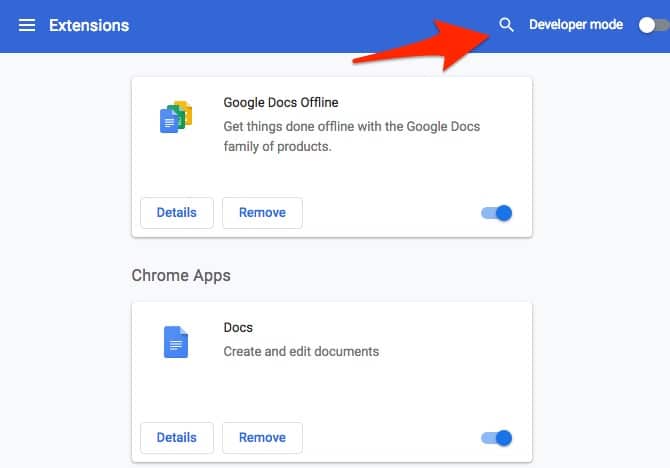670x468 pixels.
Task: Enable the Developer mode switch
Action: pyautogui.click(x=651, y=25)
